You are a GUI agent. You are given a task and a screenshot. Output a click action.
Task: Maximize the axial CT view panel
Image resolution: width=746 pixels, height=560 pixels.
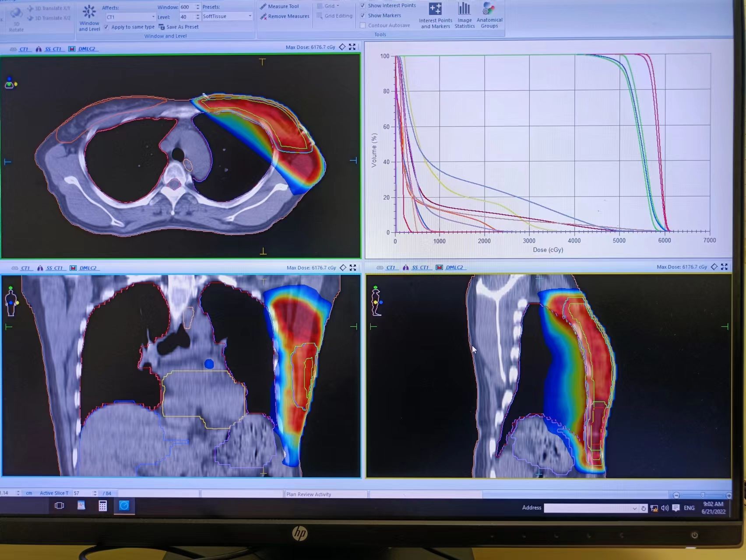(x=352, y=47)
